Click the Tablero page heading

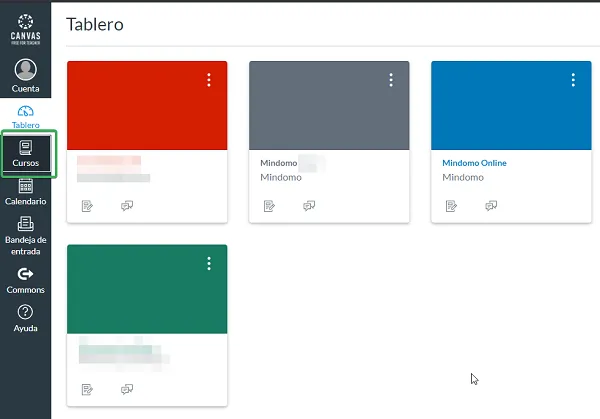click(95, 24)
